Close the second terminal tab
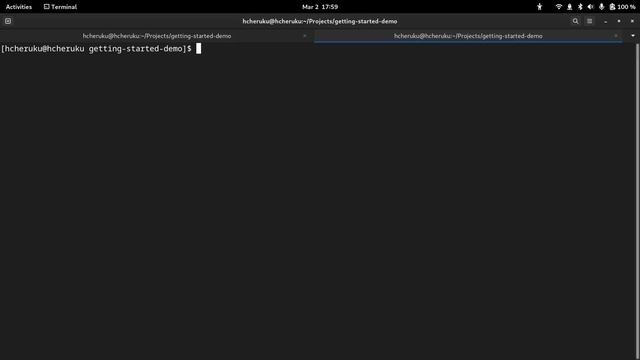640x360 pixels. [x=616, y=36]
